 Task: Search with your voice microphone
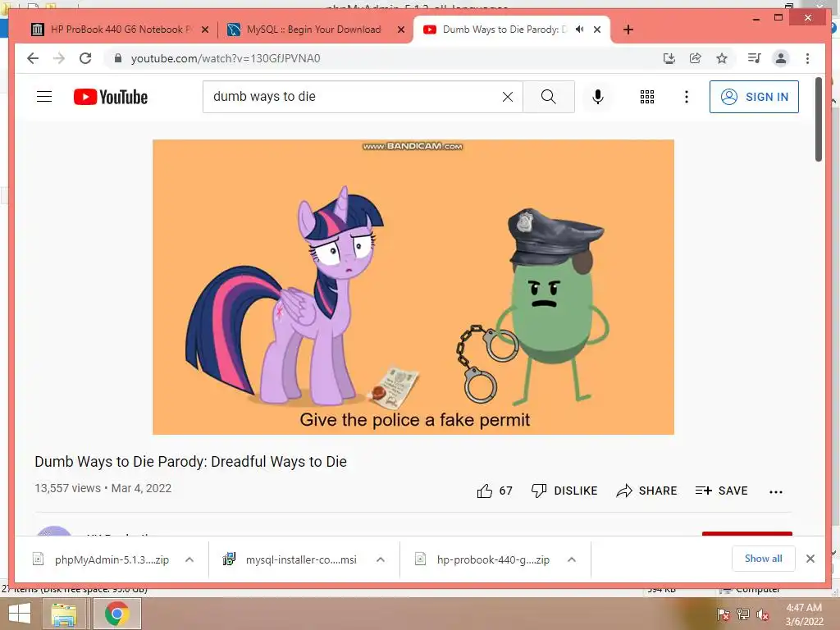(x=598, y=97)
